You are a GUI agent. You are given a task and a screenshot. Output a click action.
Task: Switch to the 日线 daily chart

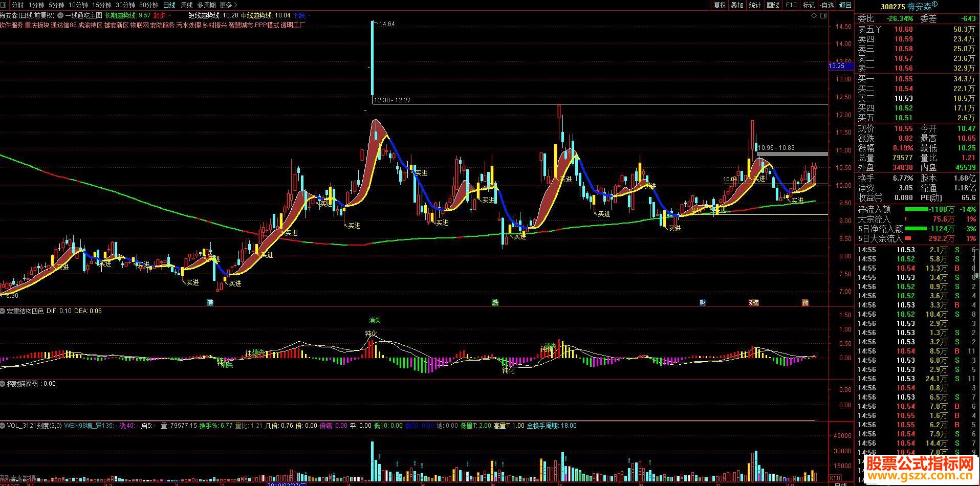[169, 5]
